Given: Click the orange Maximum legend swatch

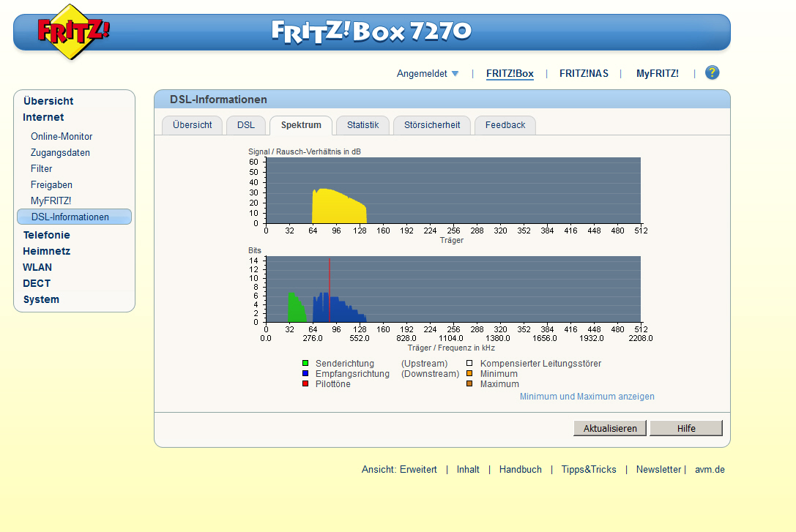Looking at the screenshot, I should point(469,383).
